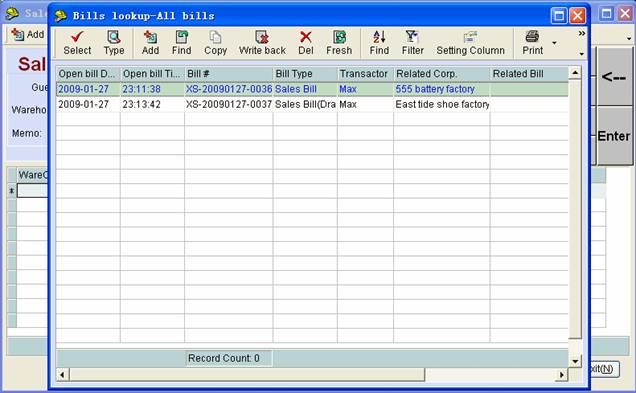636x393 pixels.
Task: Select bill XS-20090127-0037
Action: coord(229,104)
